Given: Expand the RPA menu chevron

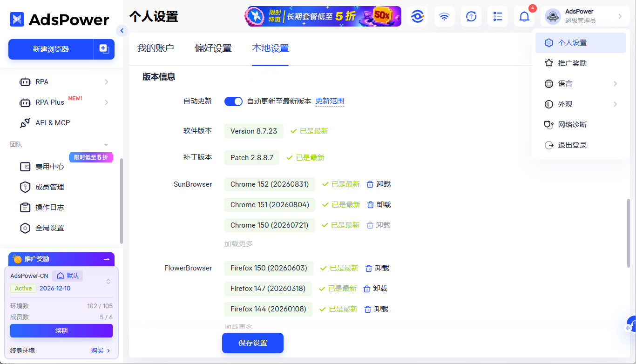Looking at the screenshot, I should 107,82.
